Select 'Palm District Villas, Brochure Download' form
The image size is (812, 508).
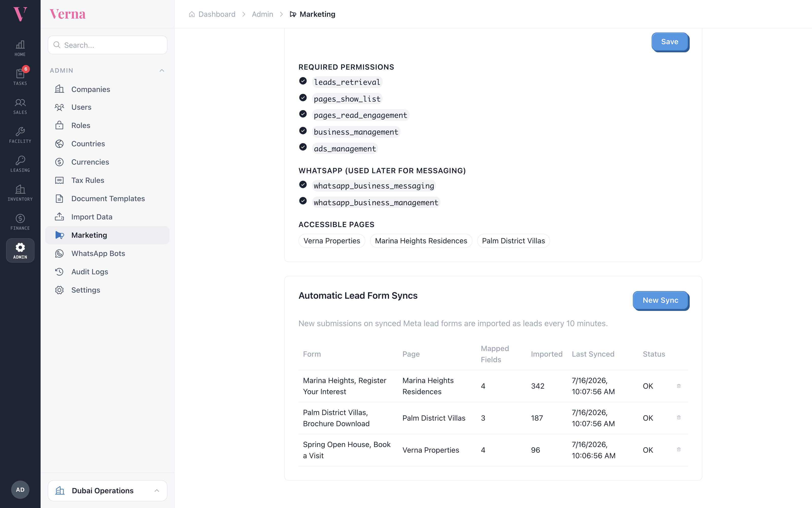tap(336, 418)
